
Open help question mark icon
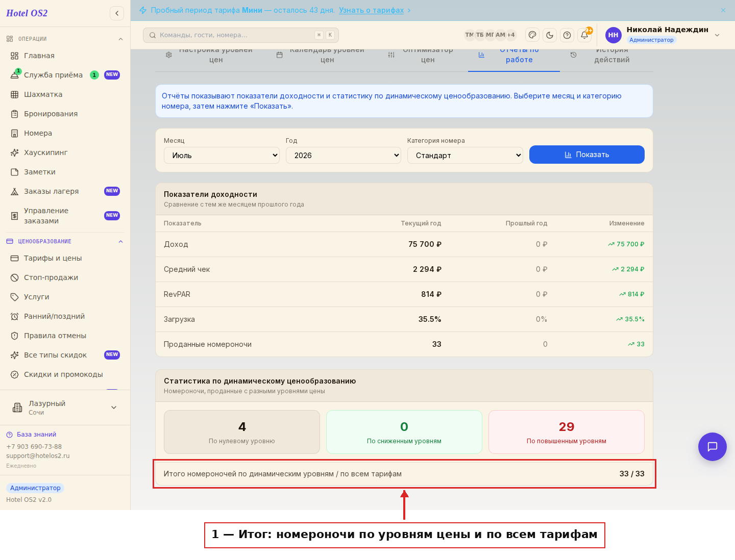567,35
